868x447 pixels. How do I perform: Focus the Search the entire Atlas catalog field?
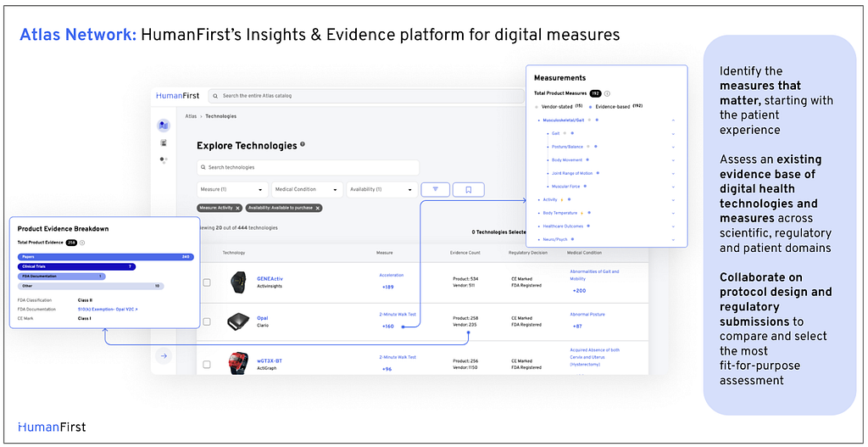coord(366,96)
